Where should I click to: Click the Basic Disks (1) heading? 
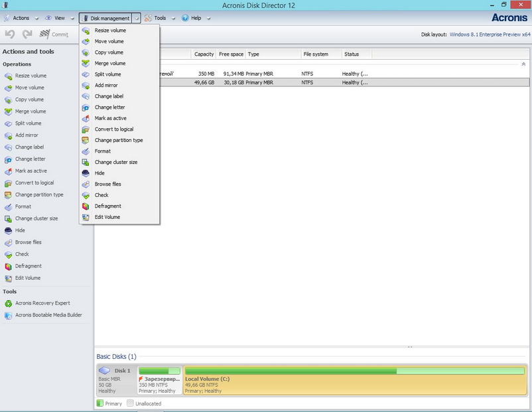click(x=116, y=357)
